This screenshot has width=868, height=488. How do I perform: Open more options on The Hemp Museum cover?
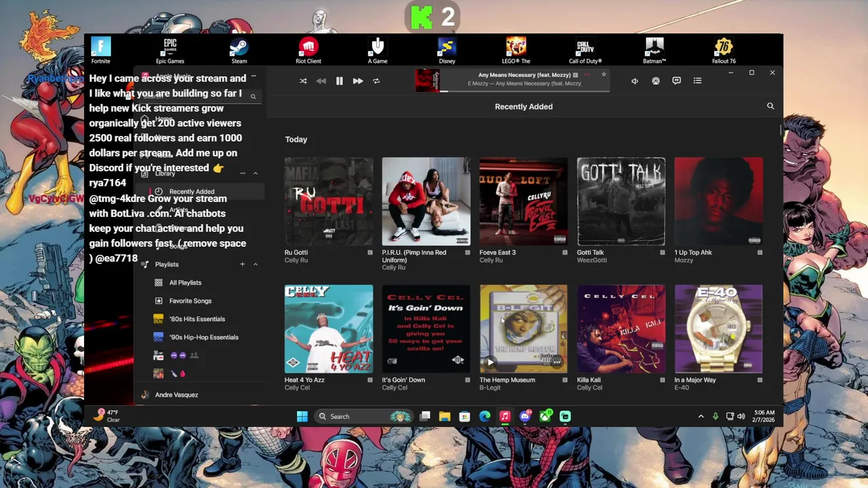point(557,362)
